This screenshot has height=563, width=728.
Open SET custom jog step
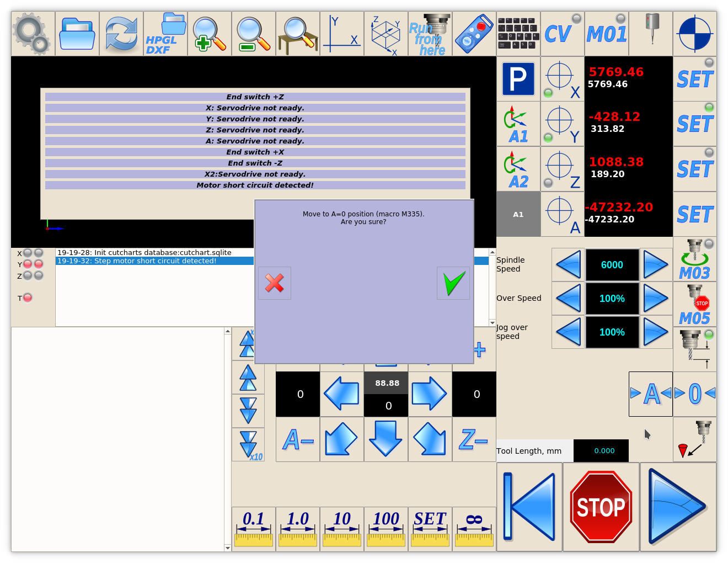[x=430, y=529]
